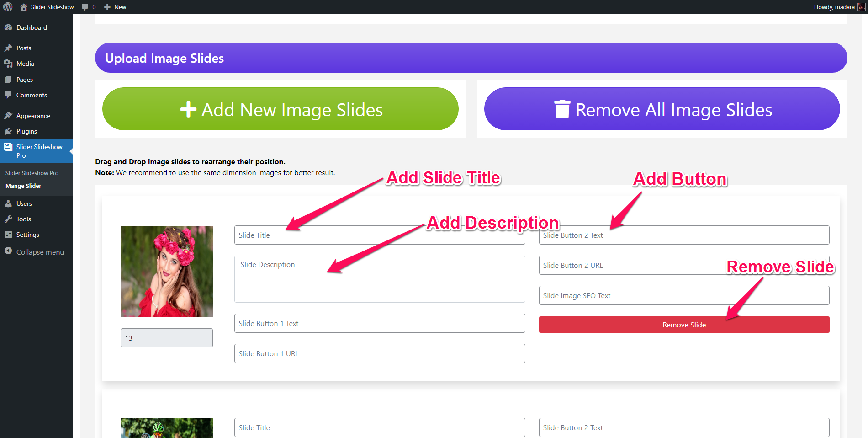Focus second slide's Slide Title field
Image resolution: width=868 pixels, height=438 pixels.
(380, 427)
